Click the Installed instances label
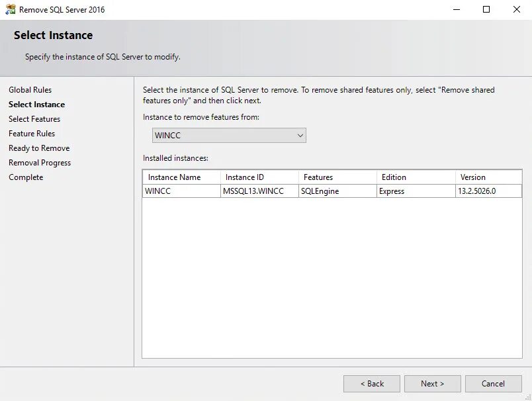Screen dimensions: 532x401 [175, 158]
